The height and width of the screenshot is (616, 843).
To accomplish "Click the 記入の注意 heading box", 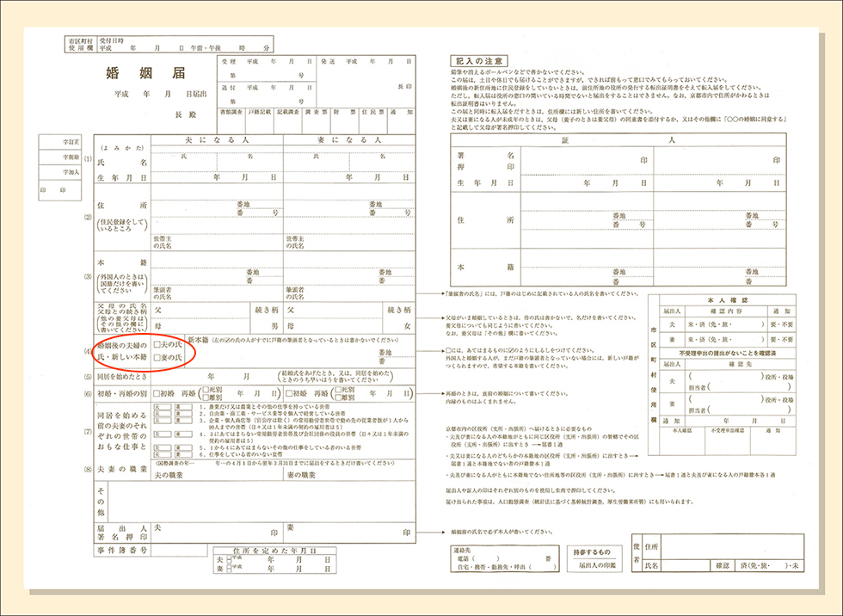I will click(x=479, y=62).
